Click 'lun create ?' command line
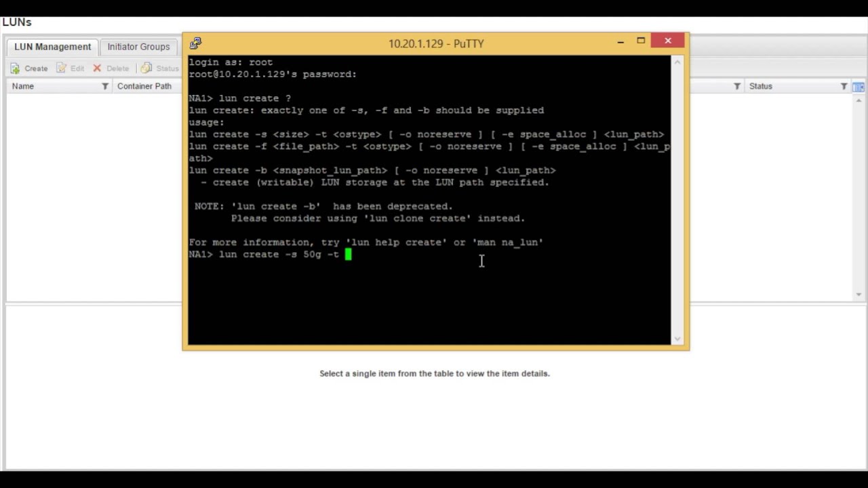868x488 pixels. [239, 98]
